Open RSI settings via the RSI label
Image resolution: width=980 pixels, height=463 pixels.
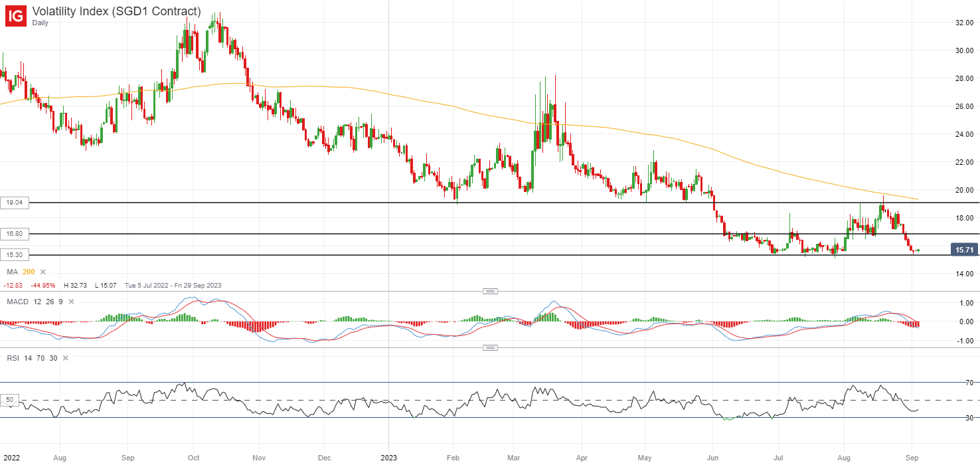coord(13,358)
